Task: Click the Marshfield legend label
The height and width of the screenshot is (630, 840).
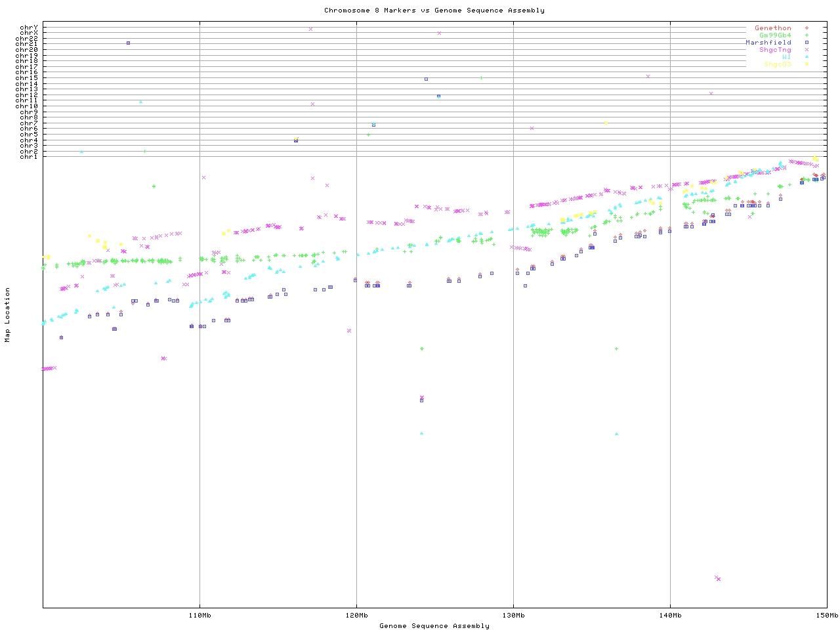Action: point(768,43)
